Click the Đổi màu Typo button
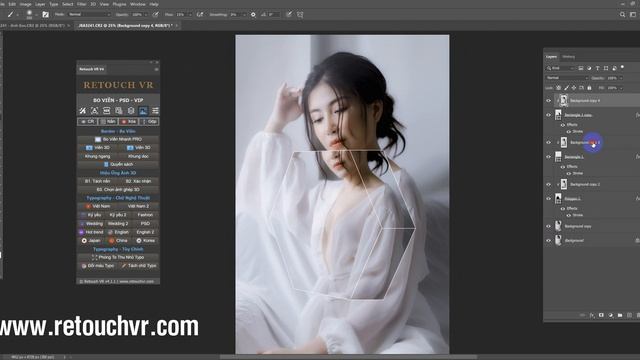 click(98, 265)
